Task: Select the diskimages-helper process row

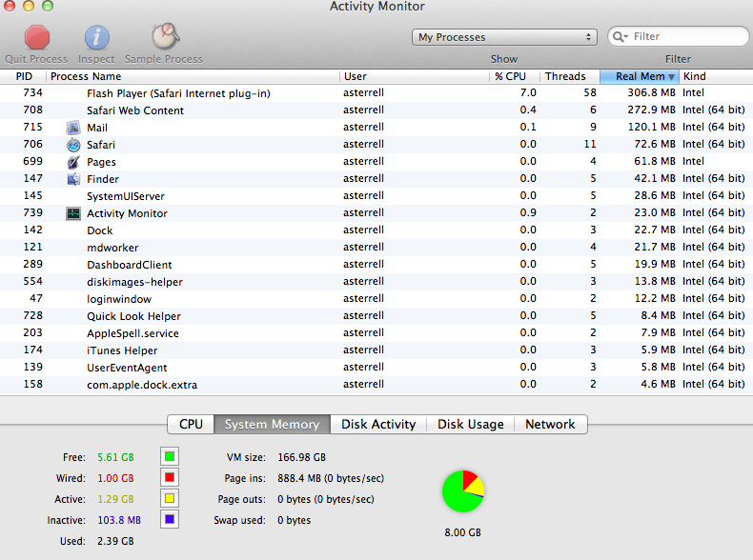Action: pos(376,282)
